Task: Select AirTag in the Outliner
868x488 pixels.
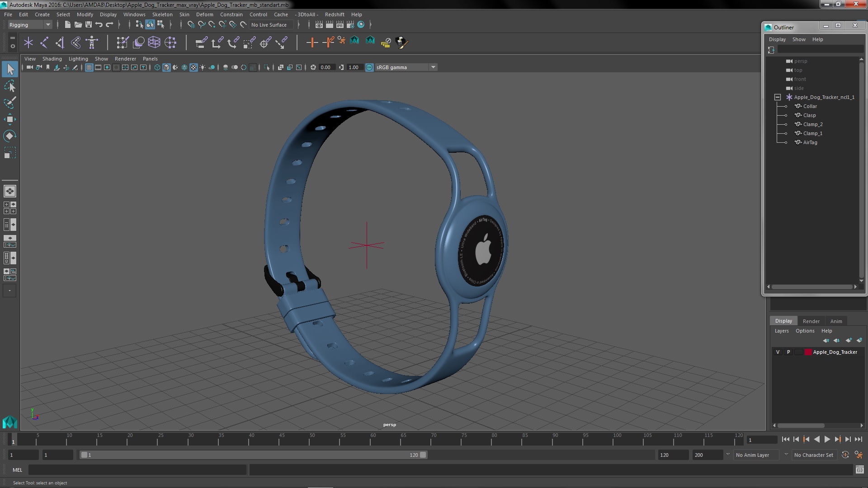Action: 810,142
